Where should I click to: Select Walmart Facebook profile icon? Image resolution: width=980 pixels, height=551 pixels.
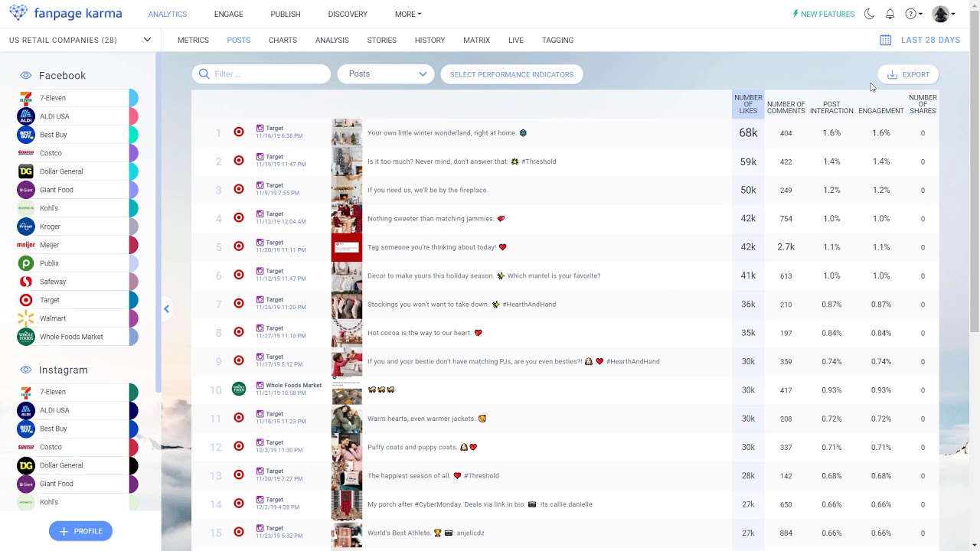pyautogui.click(x=26, y=318)
